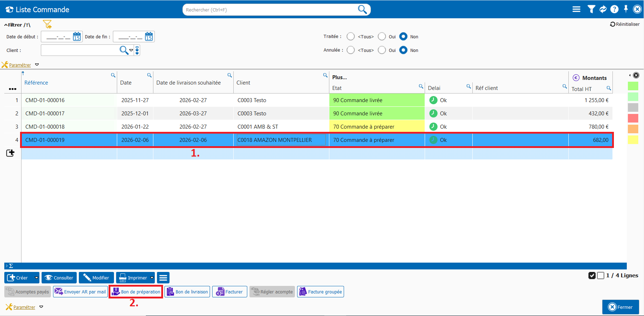Open the hamburger menu in title bar

click(x=576, y=9)
